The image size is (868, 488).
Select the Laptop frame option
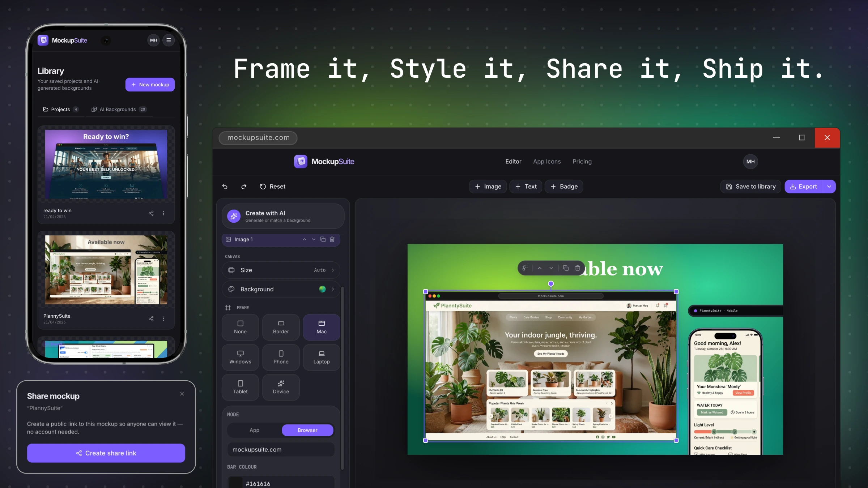pos(322,357)
